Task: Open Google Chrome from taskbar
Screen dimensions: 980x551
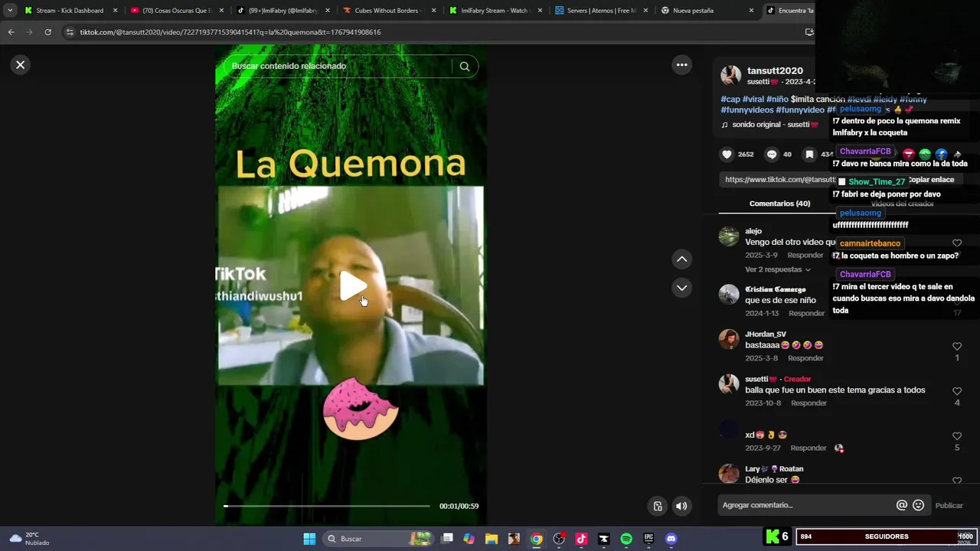Action: tap(537, 539)
